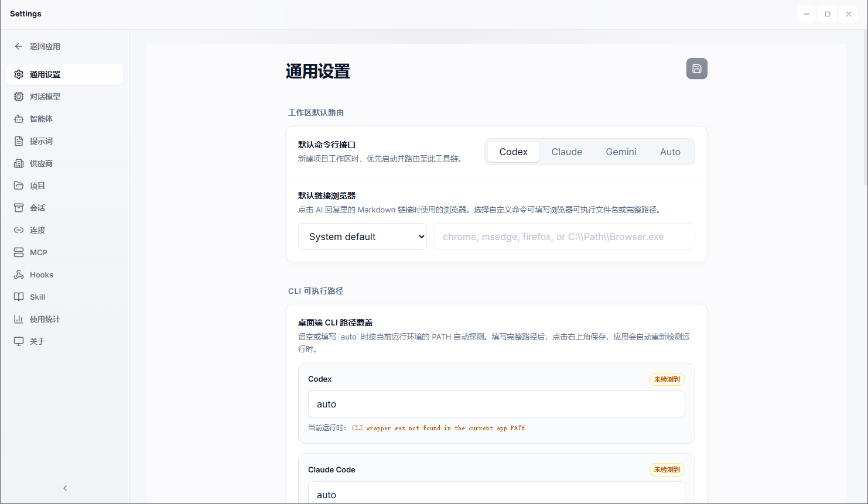
Task: Open the 智能体 settings page
Action: pyautogui.click(x=64, y=119)
